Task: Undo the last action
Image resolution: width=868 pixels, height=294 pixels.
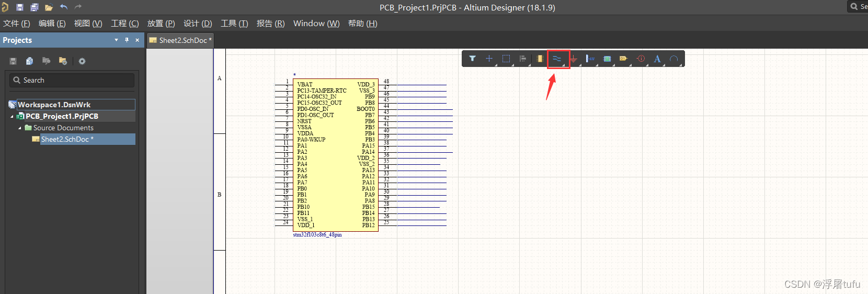Action: 64,7
